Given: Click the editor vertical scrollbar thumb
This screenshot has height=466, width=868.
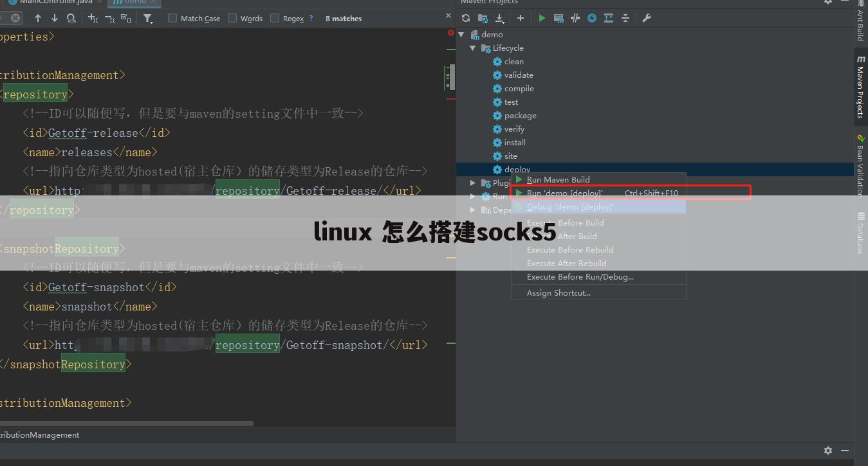Looking at the screenshot, I should point(452,78).
